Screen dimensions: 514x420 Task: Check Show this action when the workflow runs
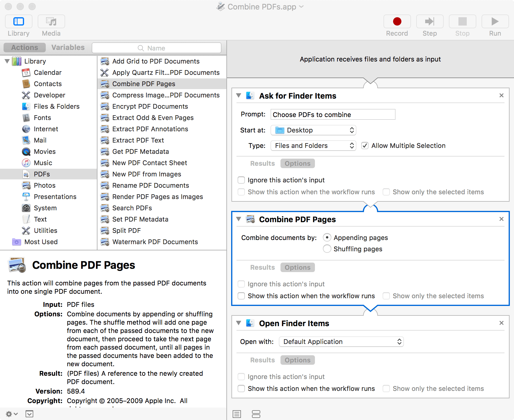pyautogui.click(x=241, y=296)
